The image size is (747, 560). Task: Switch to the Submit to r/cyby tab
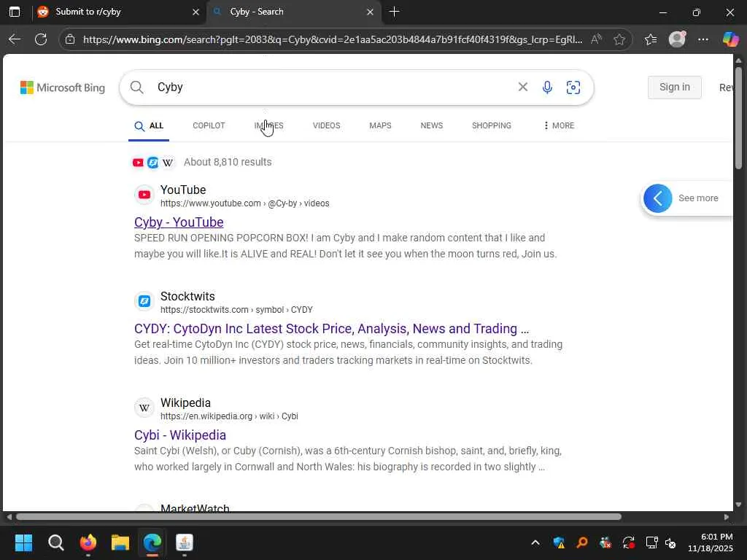119,12
